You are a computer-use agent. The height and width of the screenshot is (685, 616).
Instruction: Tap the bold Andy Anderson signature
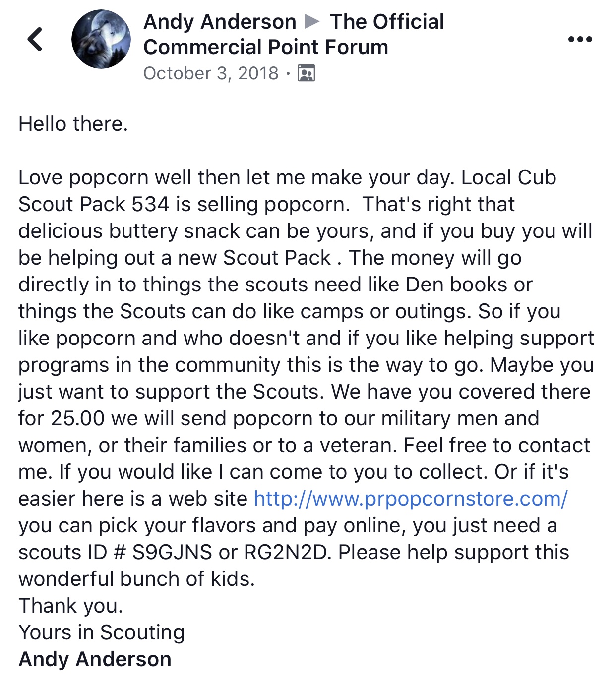(95, 659)
